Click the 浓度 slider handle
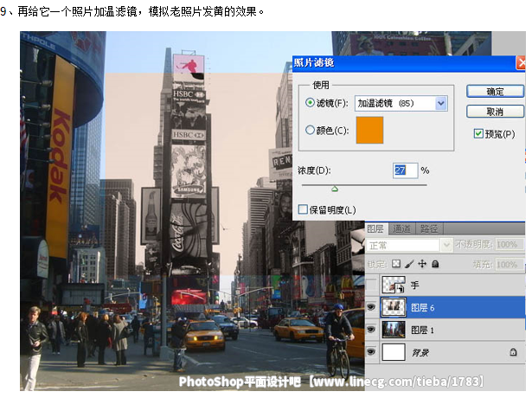 335,189
